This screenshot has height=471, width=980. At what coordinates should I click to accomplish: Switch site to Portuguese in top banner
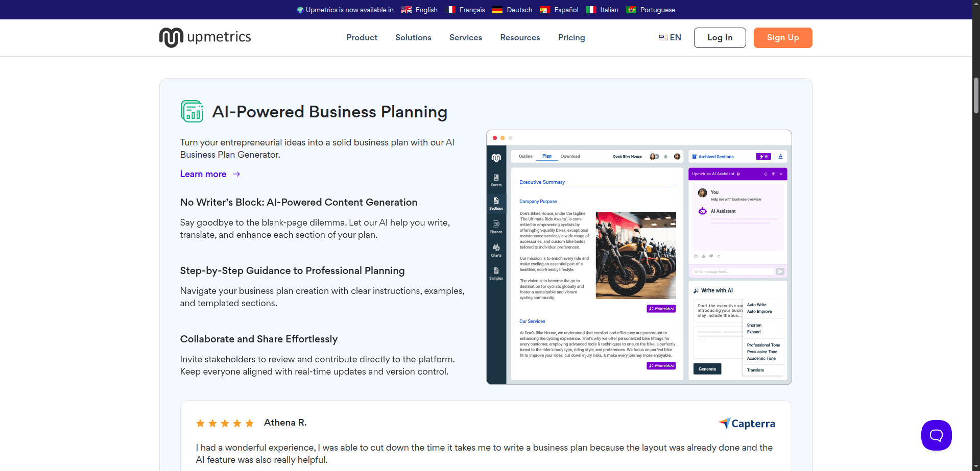click(x=651, y=10)
